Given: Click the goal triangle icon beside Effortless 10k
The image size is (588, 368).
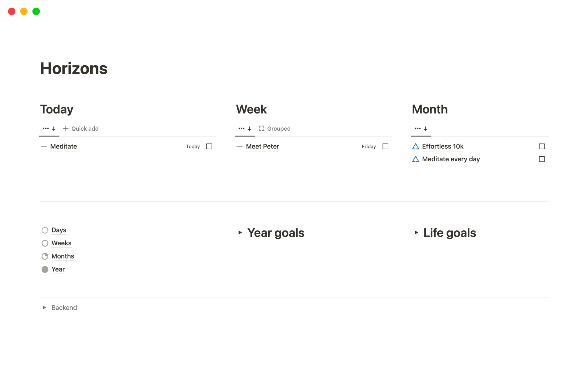Looking at the screenshot, I should (415, 146).
